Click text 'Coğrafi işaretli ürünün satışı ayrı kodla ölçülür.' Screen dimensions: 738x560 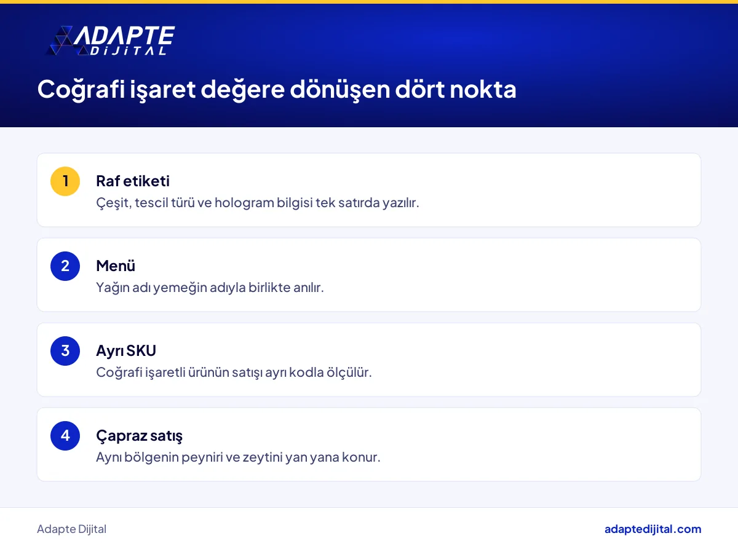pos(234,372)
